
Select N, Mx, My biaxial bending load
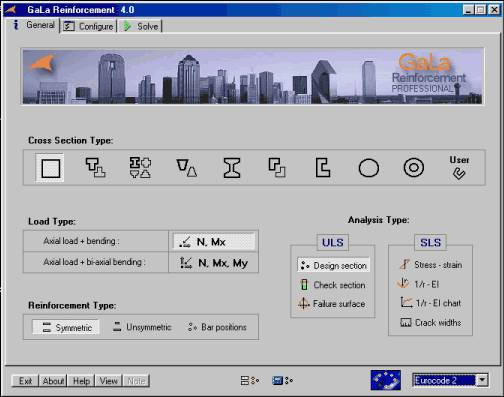tap(214, 263)
